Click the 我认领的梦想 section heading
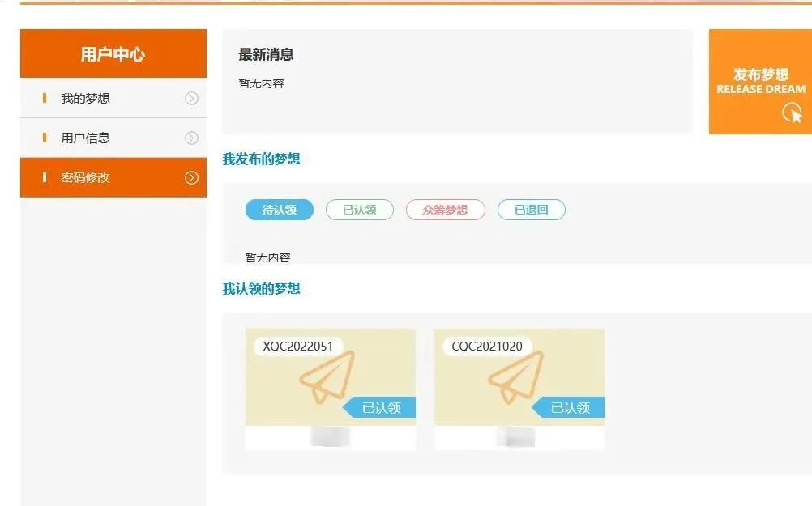The image size is (812, 506). [261, 289]
